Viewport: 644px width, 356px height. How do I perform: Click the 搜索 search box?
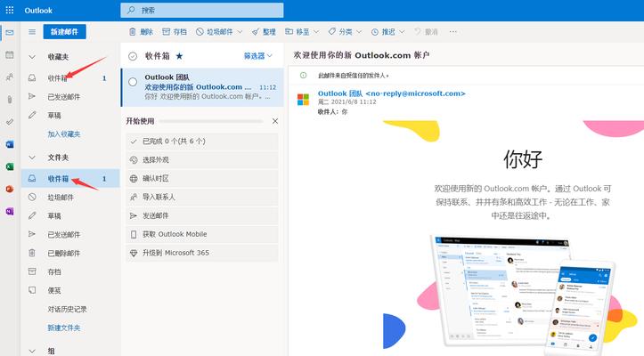[x=202, y=11]
